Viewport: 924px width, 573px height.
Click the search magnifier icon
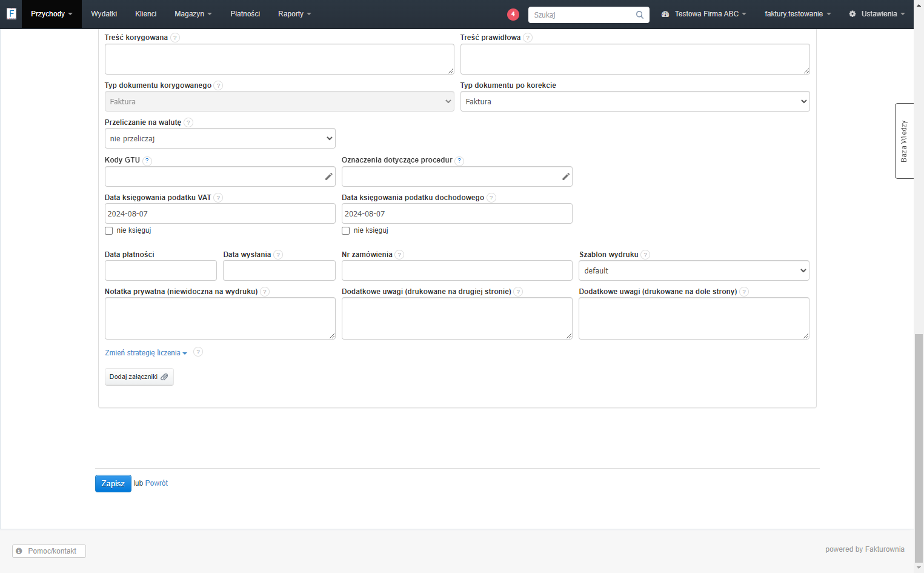640,15
